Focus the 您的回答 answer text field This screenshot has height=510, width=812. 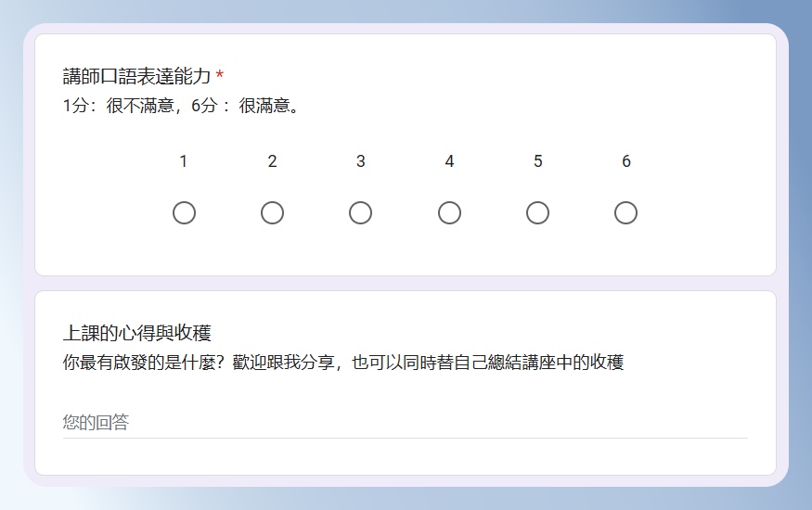405,423
